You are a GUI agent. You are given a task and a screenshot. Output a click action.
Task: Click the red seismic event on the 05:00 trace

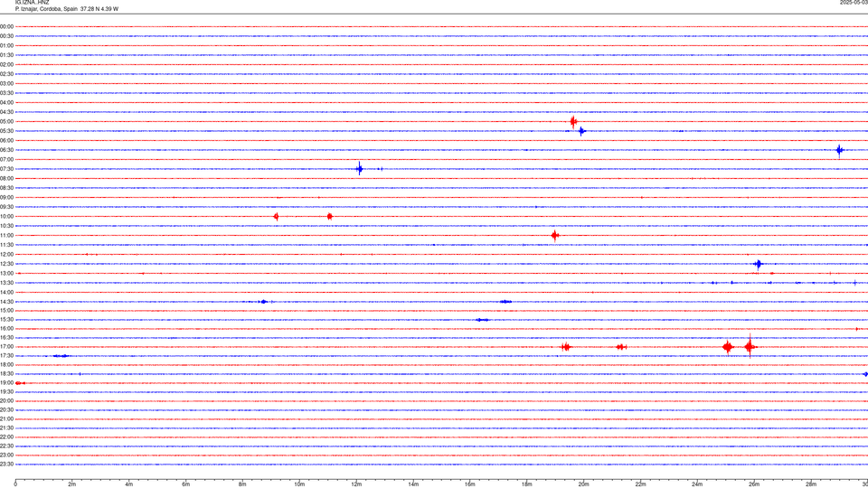point(573,122)
